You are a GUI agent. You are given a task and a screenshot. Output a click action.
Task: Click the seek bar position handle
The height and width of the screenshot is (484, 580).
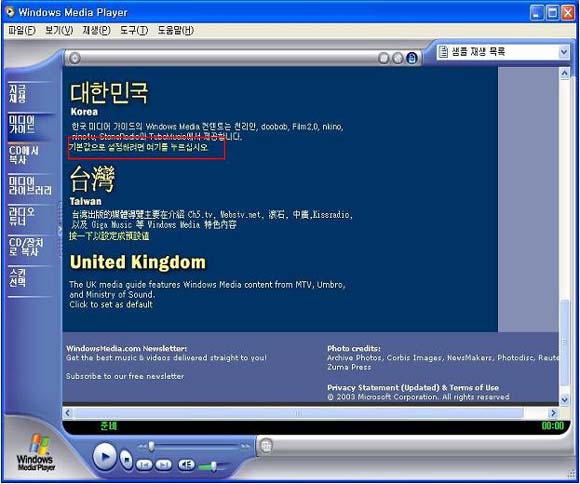151,447
